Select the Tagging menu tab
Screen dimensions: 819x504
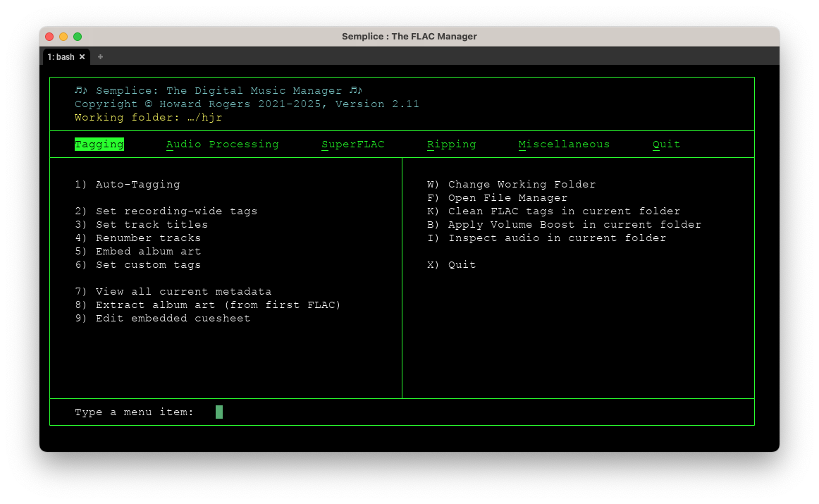tap(99, 144)
